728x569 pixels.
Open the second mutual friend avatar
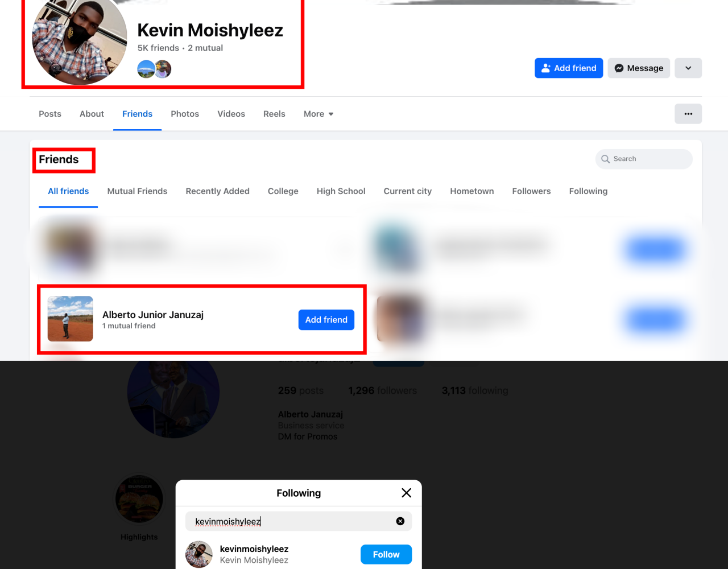point(163,69)
